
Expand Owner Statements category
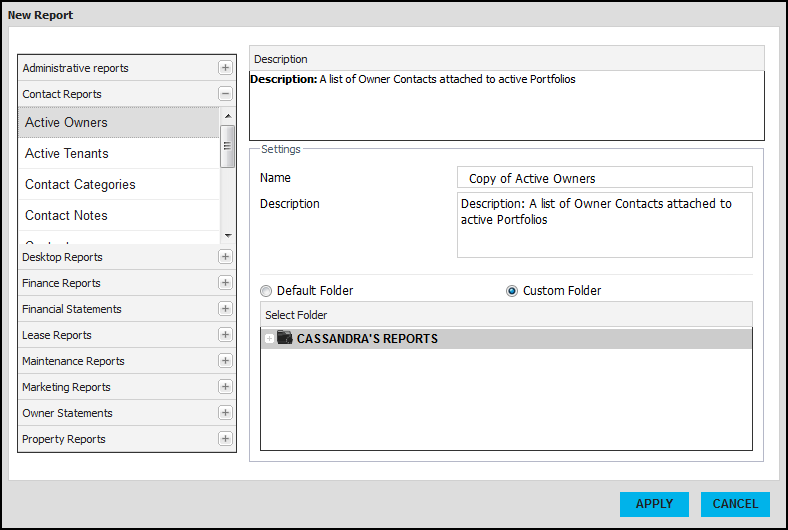(225, 413)
